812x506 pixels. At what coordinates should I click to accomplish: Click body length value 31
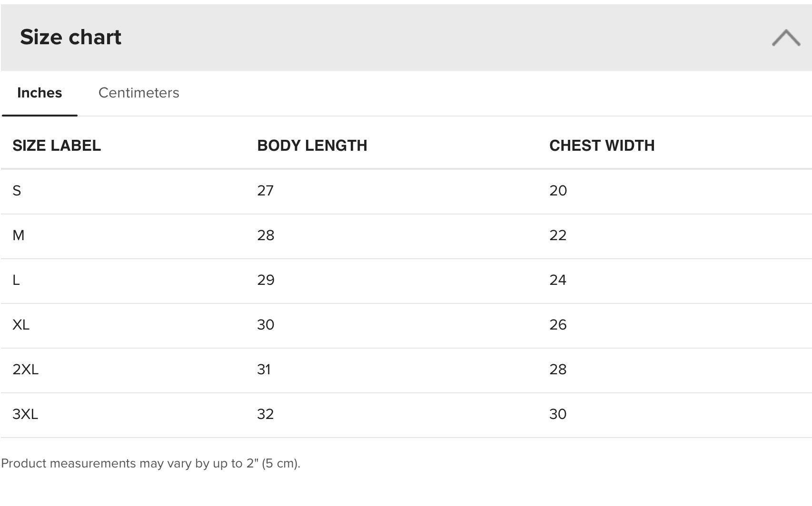pos(264,370)
